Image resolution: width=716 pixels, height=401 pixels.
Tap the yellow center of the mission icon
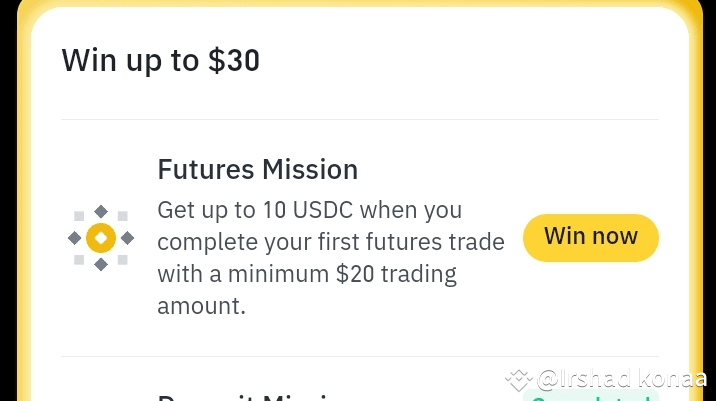pos(100,238)
